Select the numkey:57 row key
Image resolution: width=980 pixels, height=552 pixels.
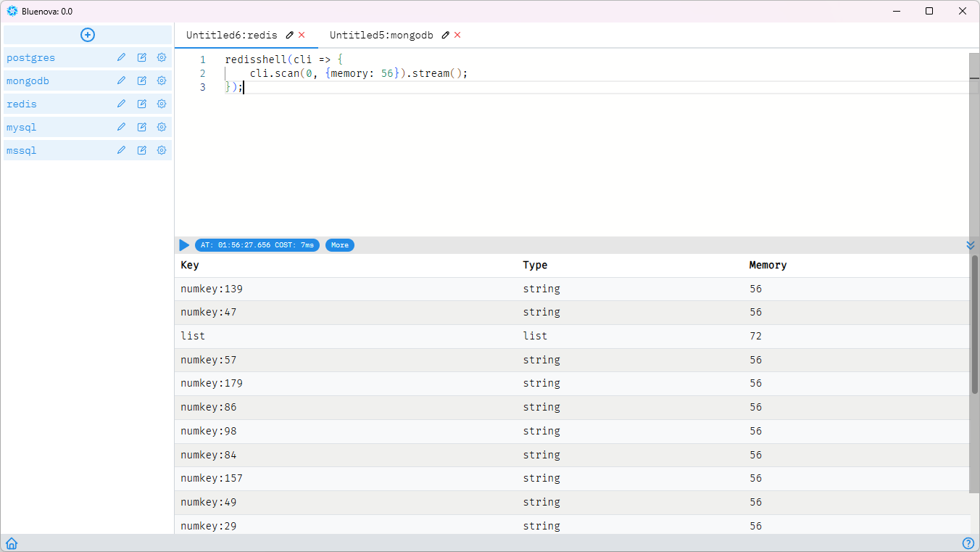click(209, 360)
